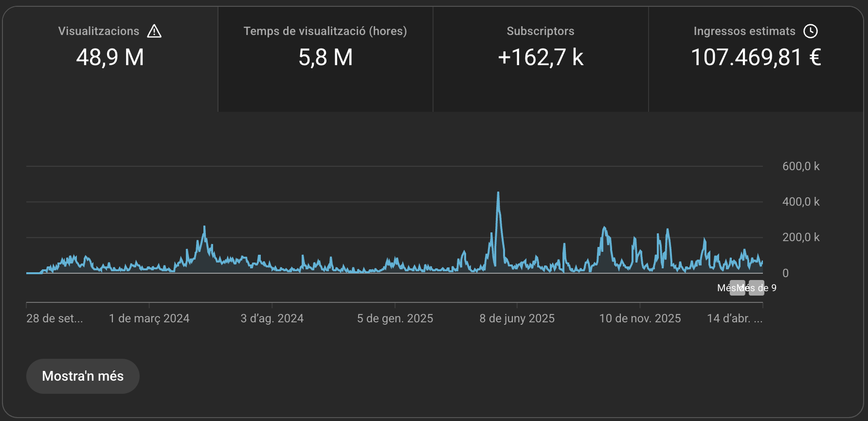
Task: Click the 600,0 k y-axis label
Action: pyautogui.click(x=800, y=166)
